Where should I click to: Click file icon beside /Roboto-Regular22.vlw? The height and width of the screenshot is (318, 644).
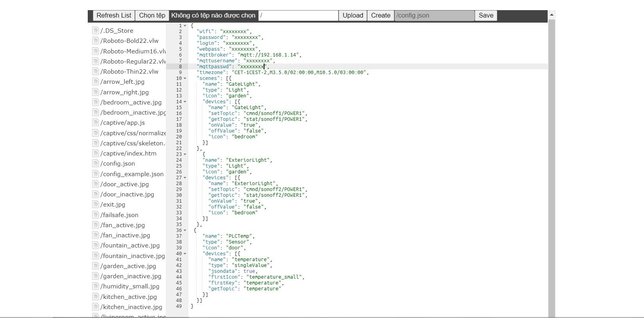pyautogui.click(x=96, y=61)
